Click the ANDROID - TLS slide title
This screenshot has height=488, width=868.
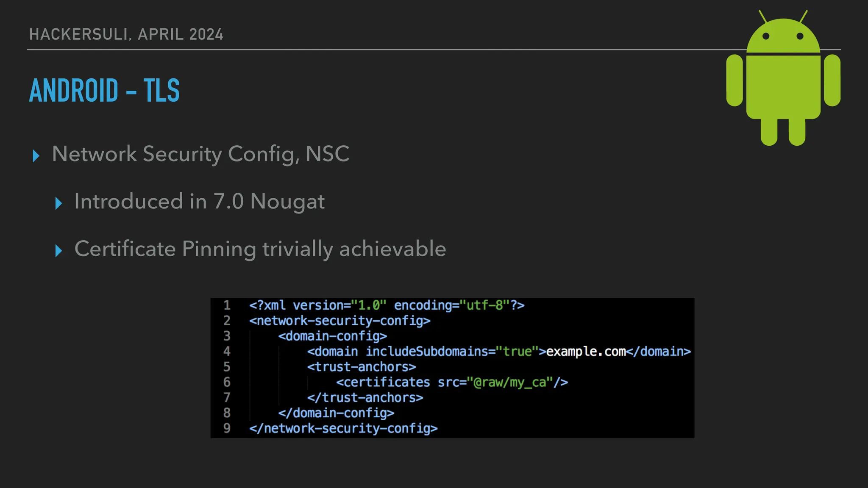[104, 90]
